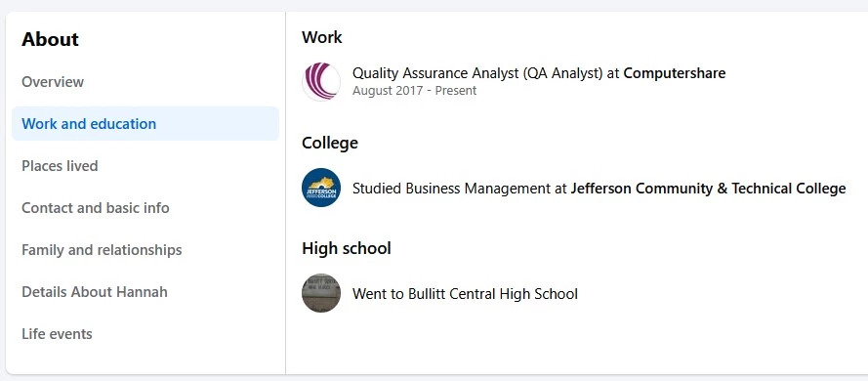
Task: Open Jefferson Community & Technical College link
Action: (708, 189)
